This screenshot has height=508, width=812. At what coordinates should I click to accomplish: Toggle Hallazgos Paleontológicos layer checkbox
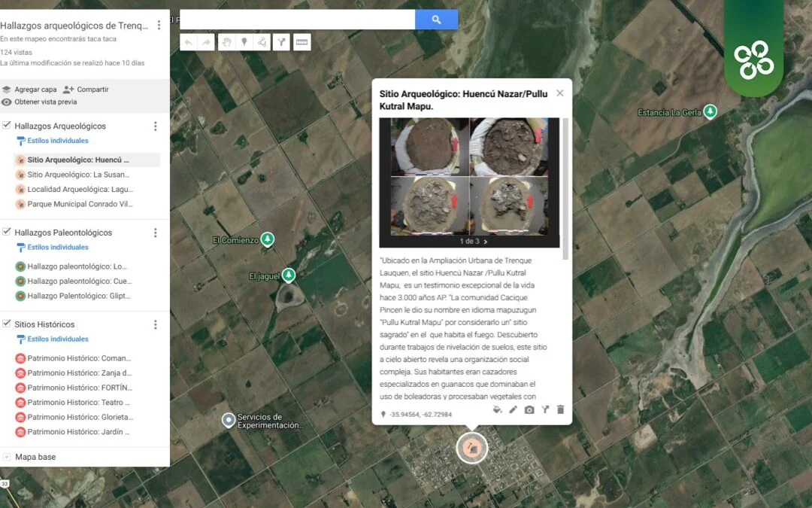[7, 232]
